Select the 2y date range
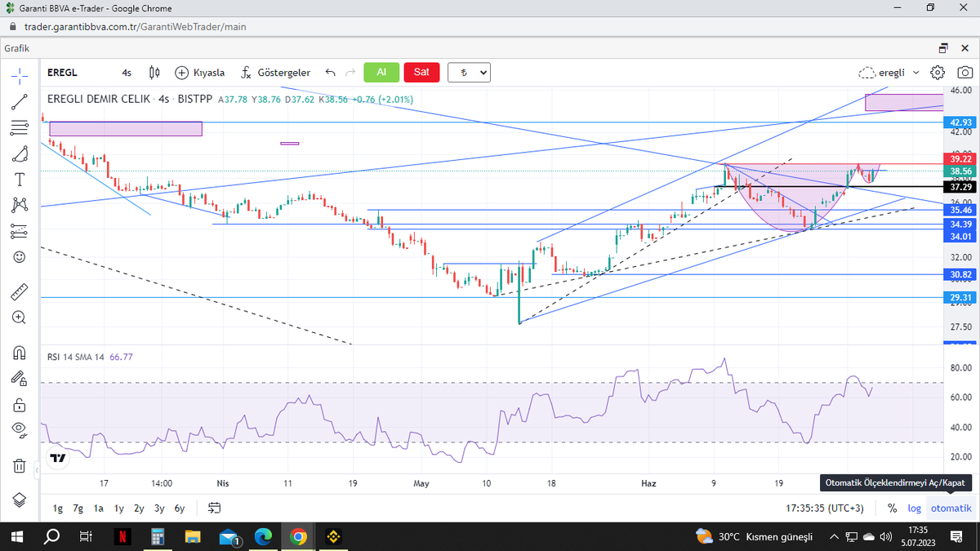The width and height of the screenshot is (980, 551). pos(139,508)
